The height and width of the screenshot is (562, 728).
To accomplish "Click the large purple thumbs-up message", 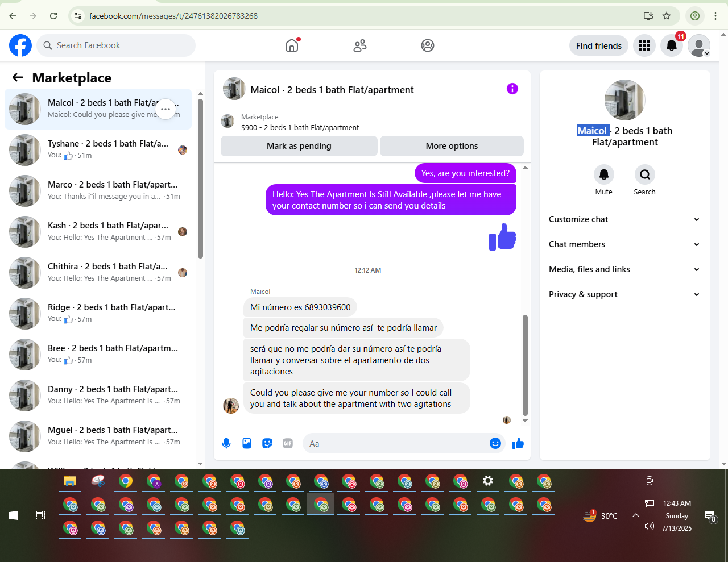I will [x=503, y=237].
